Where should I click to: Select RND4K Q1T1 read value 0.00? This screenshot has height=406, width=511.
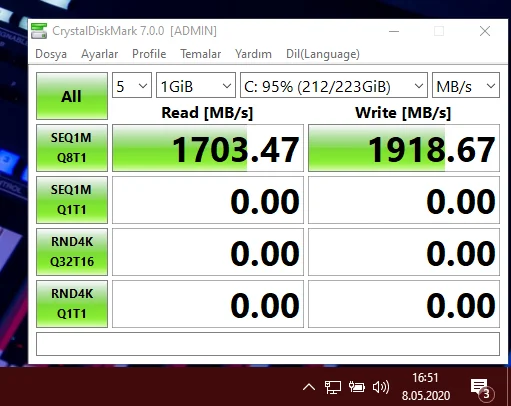click(x=208, y=304)
